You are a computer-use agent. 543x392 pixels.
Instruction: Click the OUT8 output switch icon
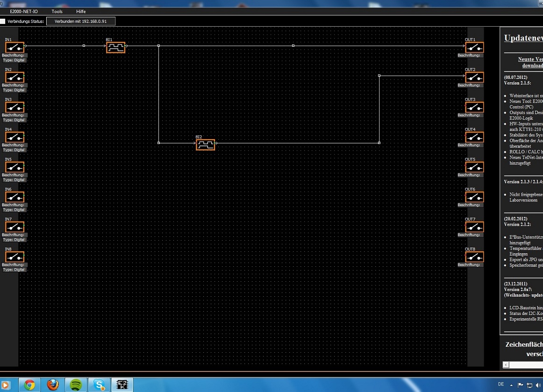pos(474,257)
